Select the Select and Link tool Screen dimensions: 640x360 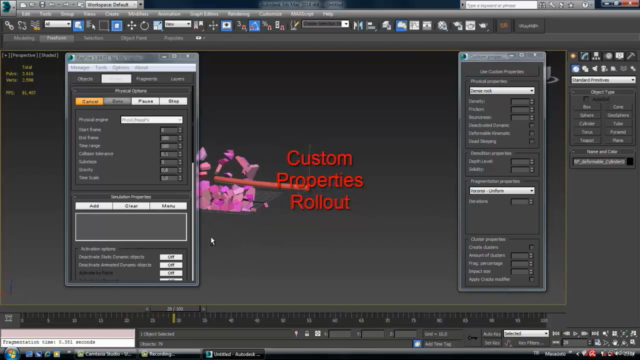9,26
